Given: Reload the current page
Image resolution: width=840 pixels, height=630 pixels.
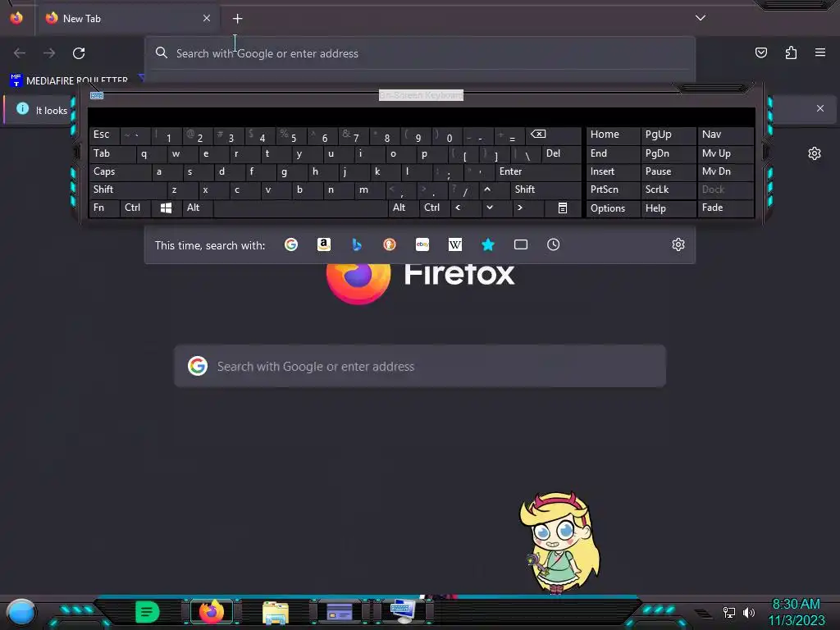Looking at the screenshot, I should point(79,53).
